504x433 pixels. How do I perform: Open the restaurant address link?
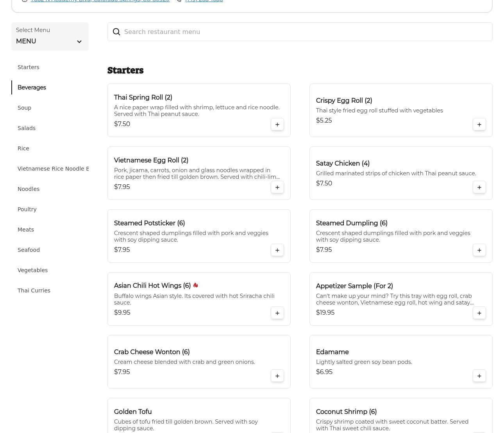[x=100, y=1]
